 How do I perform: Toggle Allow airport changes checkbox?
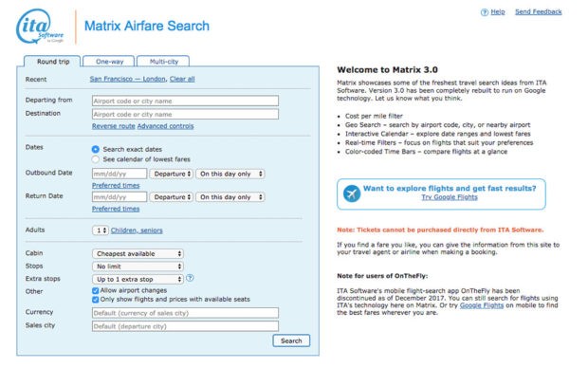pyautogui.click(x=95, y=291)
